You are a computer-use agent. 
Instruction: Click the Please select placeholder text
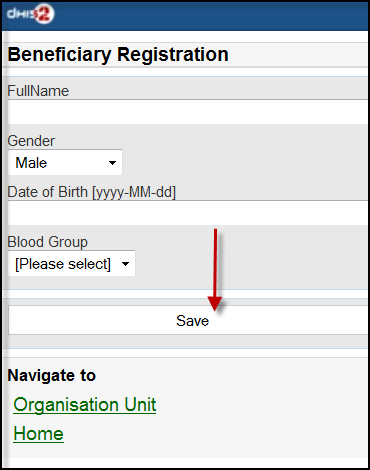click(63, 264)
